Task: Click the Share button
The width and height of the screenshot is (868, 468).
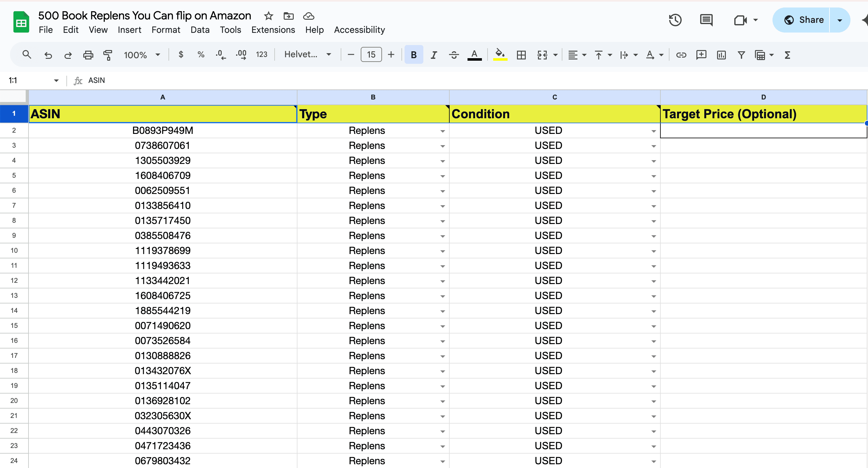Action: (x=801, y=20)
